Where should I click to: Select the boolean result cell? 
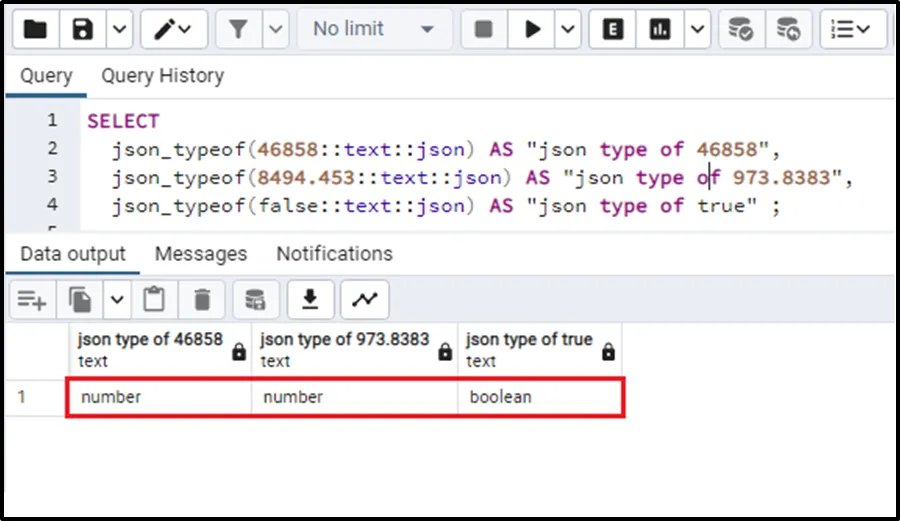[x=540, y=397]
